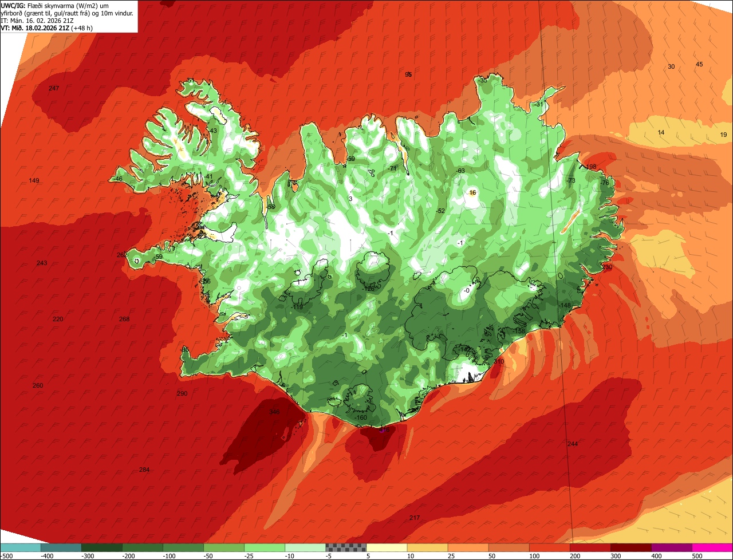
Task: Click the light teal -500 to -400 legend swatch
Action: tap(20, 547)
